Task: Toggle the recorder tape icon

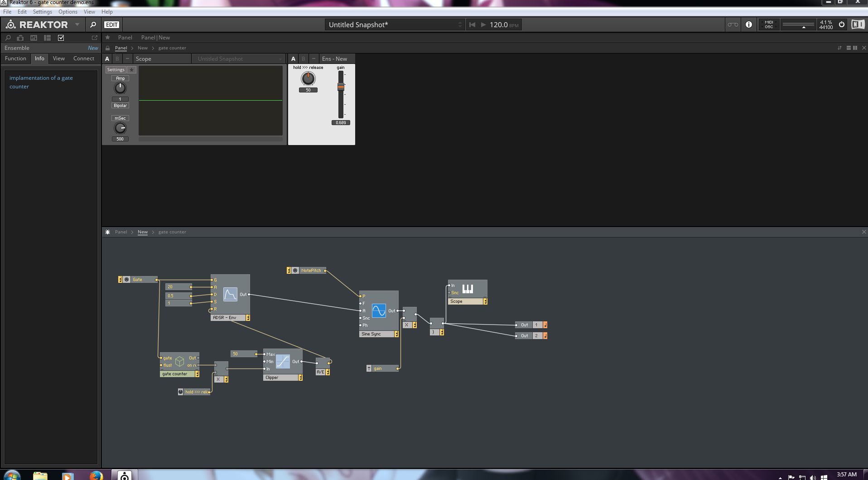Action: (x=733, y=25)
